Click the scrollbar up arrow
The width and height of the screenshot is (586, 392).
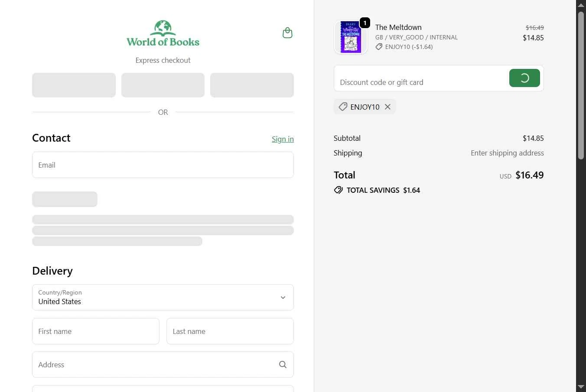[x=581, y=5]
